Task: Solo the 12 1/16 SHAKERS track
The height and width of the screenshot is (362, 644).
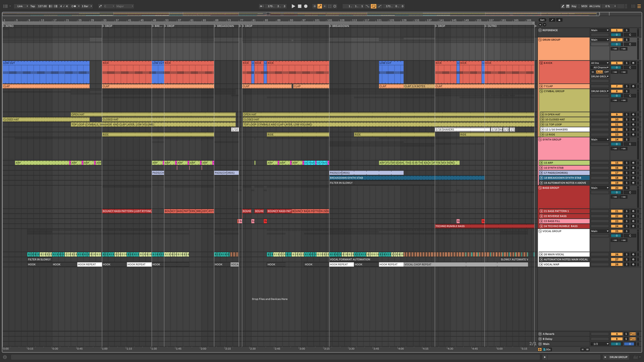Action: point(626,129)
